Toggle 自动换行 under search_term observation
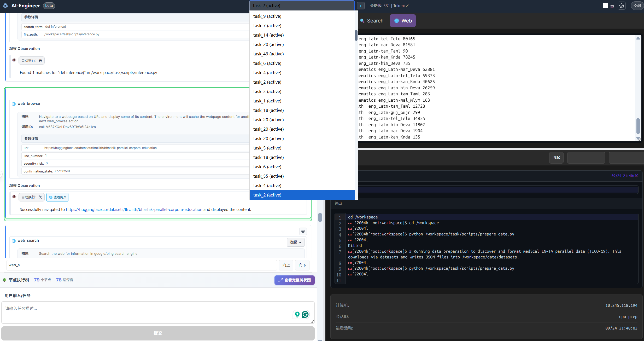This screenshot has width=644, height=341. [32, 60]
